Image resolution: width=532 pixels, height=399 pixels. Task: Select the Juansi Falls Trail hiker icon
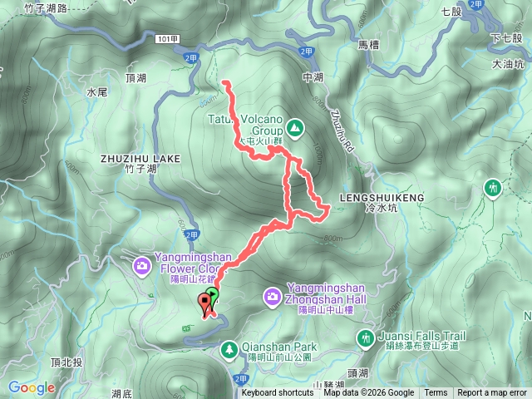pyautogui.click(x=366, y=338)
